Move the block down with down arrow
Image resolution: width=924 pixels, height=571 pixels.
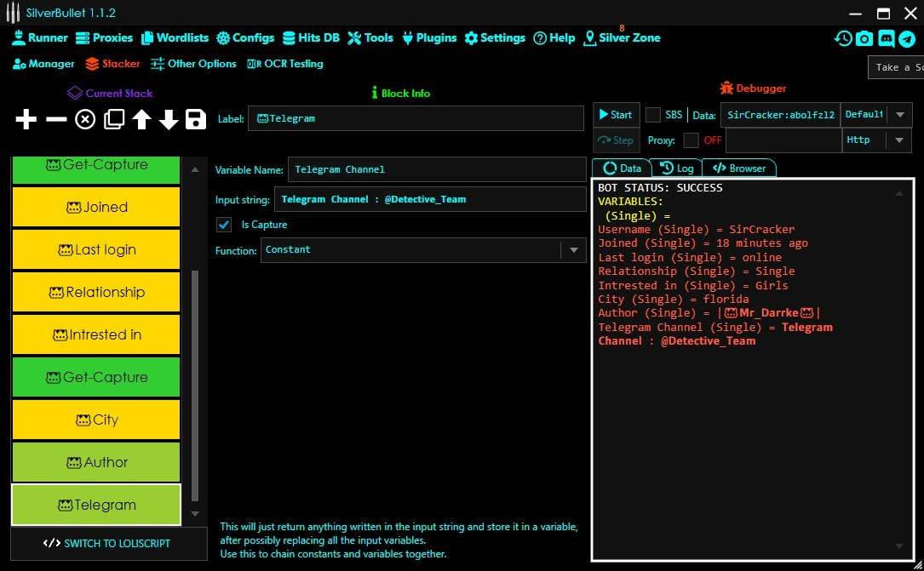(169, 120)
